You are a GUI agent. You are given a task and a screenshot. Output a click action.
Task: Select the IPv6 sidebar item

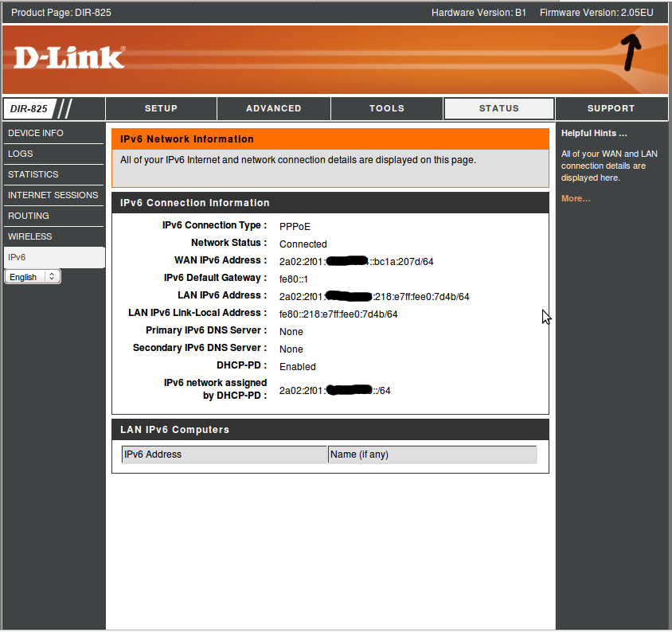(x=17, y=257)
